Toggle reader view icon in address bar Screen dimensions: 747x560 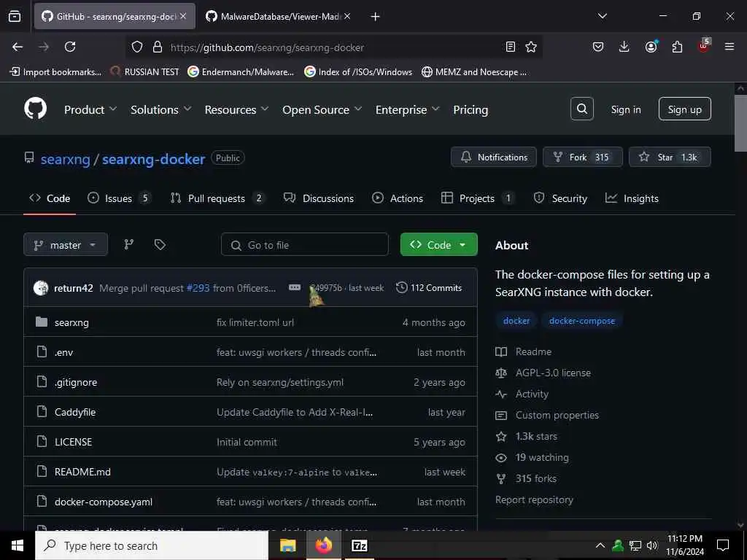click(510, 47)
